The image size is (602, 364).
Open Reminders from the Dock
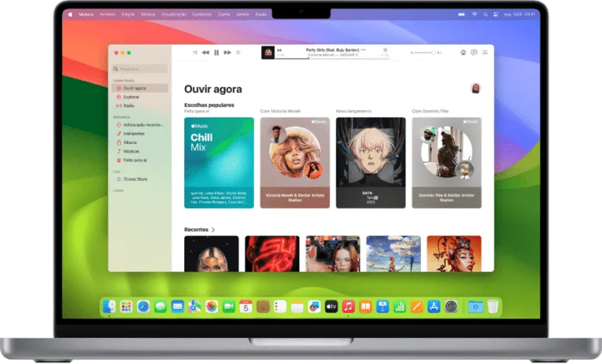click(280, 307)
